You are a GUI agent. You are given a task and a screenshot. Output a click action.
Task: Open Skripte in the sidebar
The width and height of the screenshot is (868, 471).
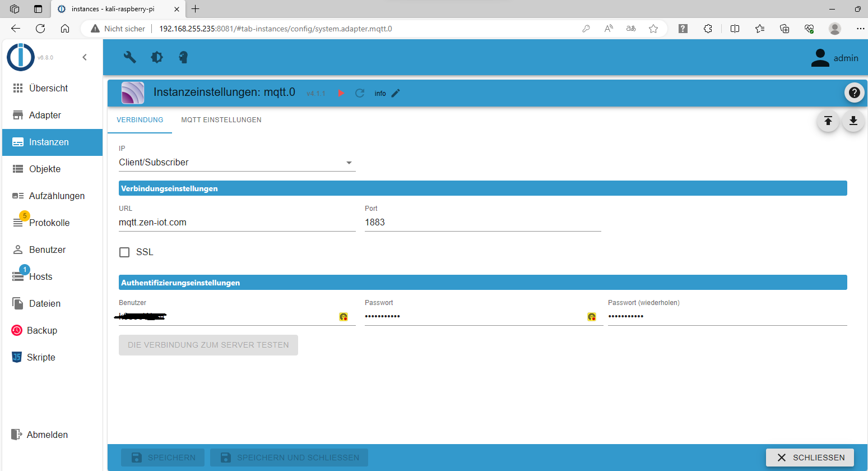coord(53,357)
